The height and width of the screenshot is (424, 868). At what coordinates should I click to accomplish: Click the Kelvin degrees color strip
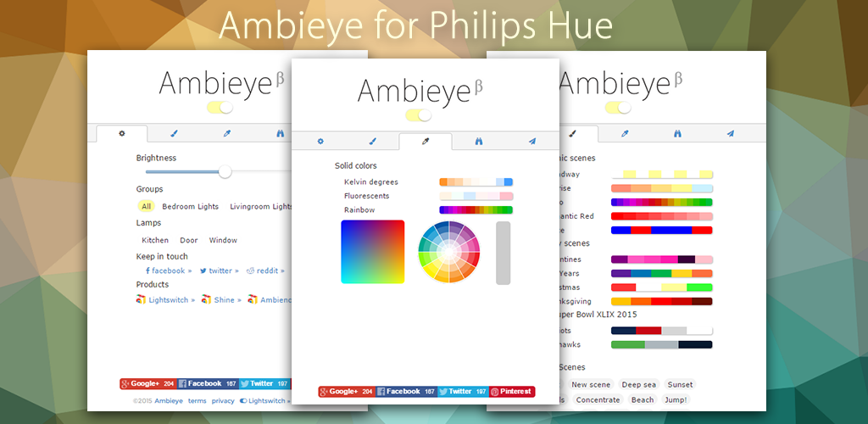(476, 181)
